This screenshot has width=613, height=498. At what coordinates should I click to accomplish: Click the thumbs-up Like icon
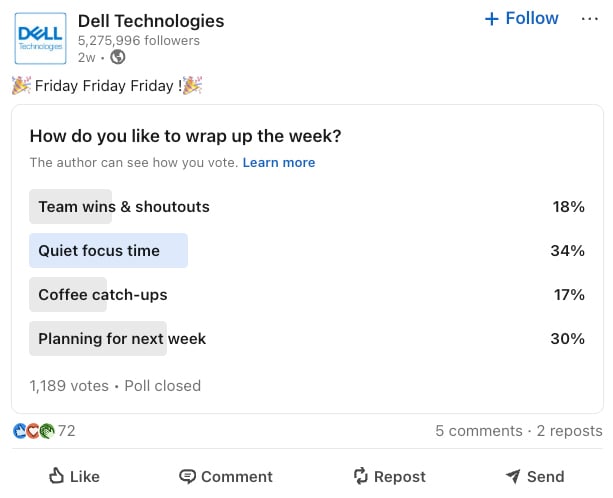[x=57, y=476]
